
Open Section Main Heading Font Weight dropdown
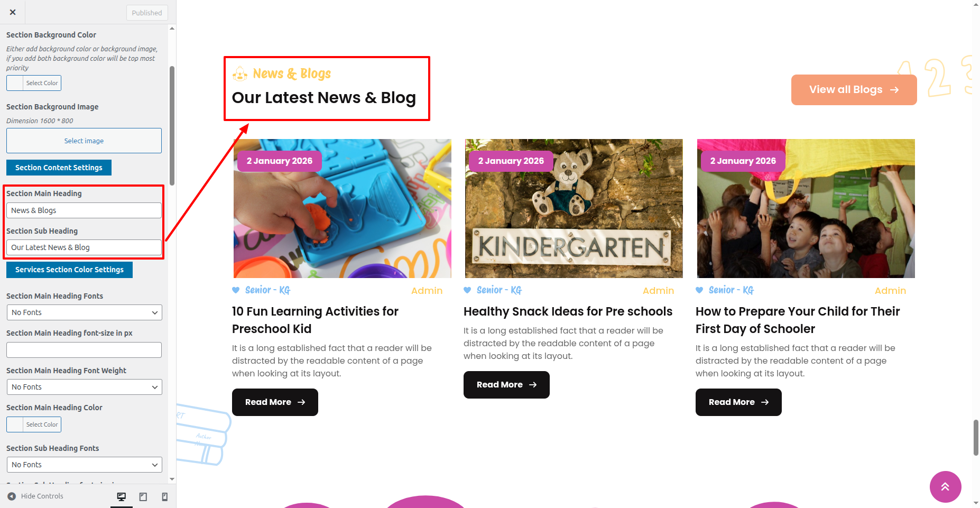tap(84, 387)
